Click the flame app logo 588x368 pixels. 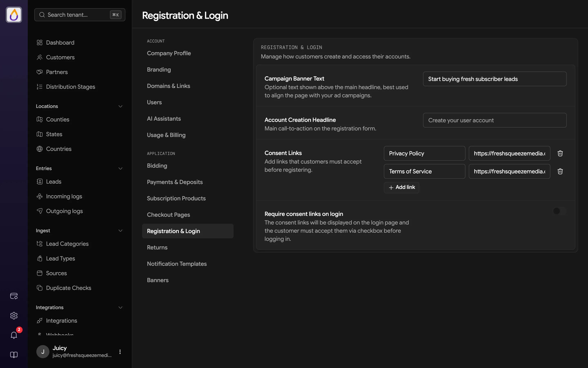[x=14, y=15]
